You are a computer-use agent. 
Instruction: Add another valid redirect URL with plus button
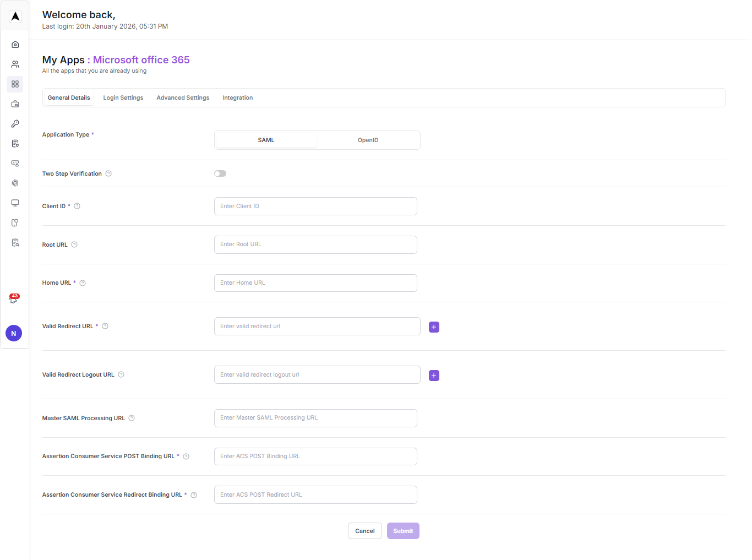pyautogui.click(x=434, y=327)
